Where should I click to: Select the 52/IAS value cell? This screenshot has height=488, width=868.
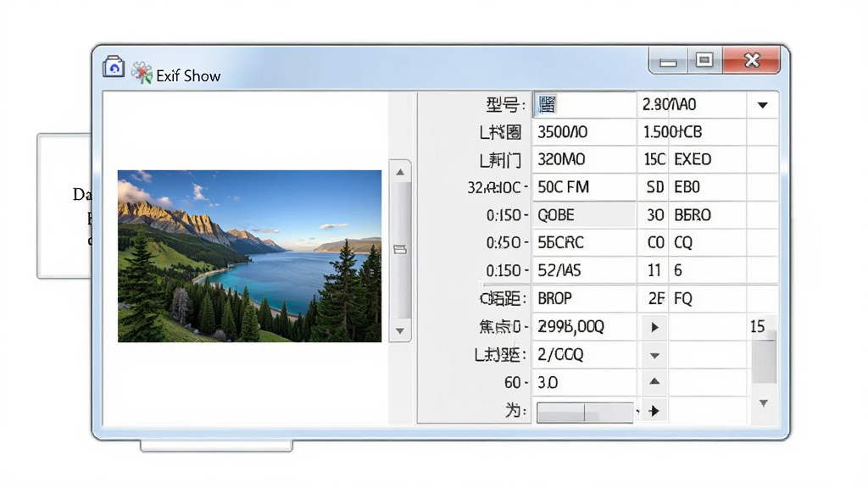585,270
